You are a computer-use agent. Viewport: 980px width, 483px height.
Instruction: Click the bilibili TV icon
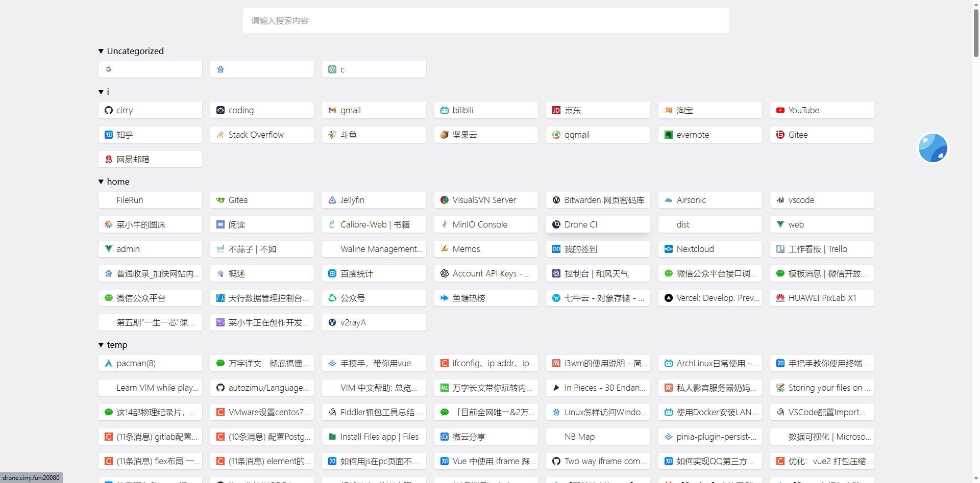[444, 110]
